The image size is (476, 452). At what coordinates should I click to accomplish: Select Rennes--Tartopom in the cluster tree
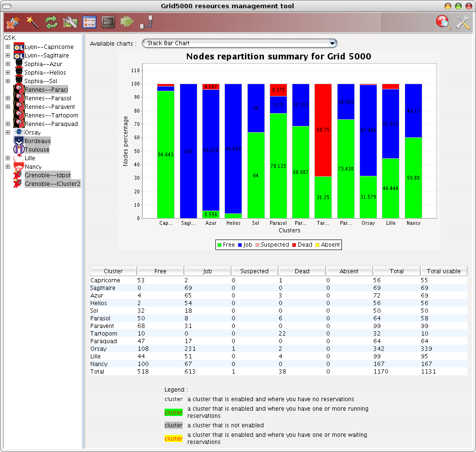point(51,115)
